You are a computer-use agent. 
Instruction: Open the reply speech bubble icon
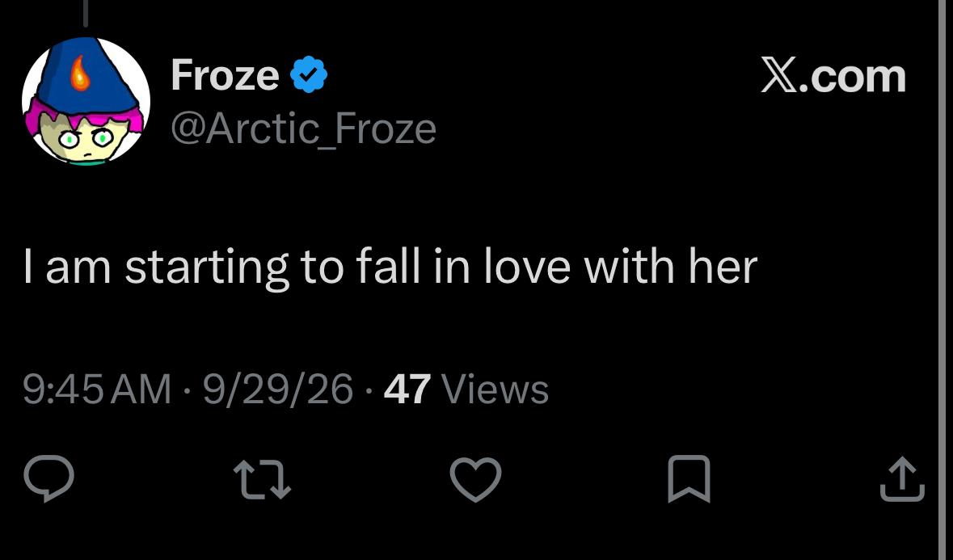[48, 478]
